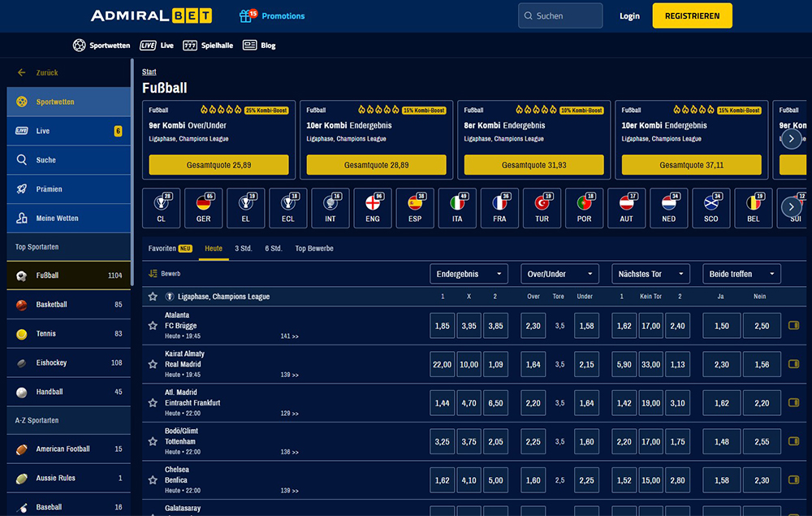Favorite the Atalanta vs FC Brügge match
812x516 pixels.
coord(153,325)
